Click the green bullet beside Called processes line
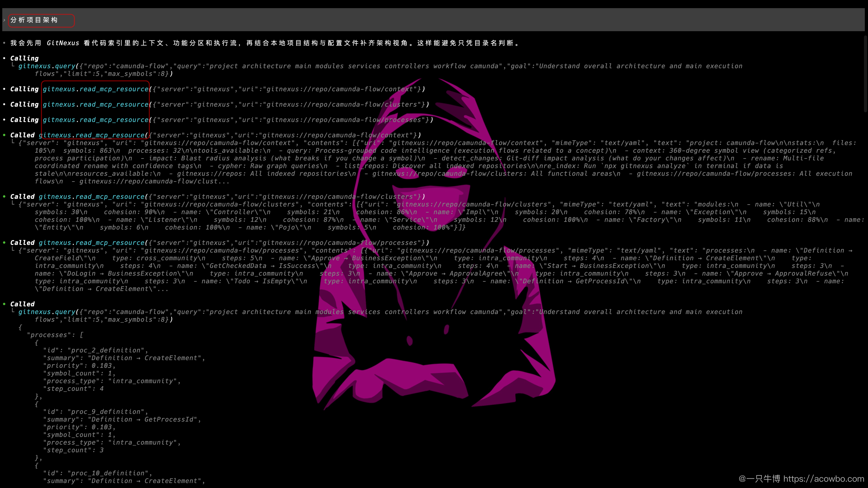Screen dimensions: 868x488 pos(4,242)
